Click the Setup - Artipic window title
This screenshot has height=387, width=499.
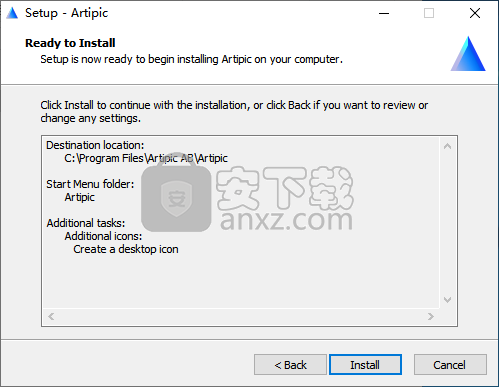pos(67,13)
